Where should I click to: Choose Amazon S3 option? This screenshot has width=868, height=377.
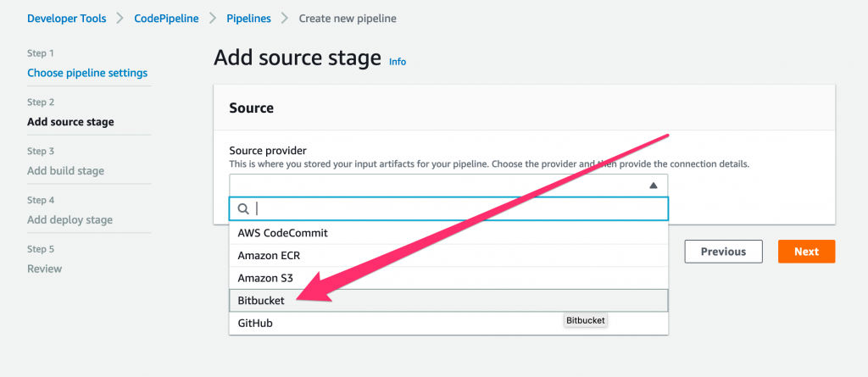pyautogui.click(x=449, y=278)
